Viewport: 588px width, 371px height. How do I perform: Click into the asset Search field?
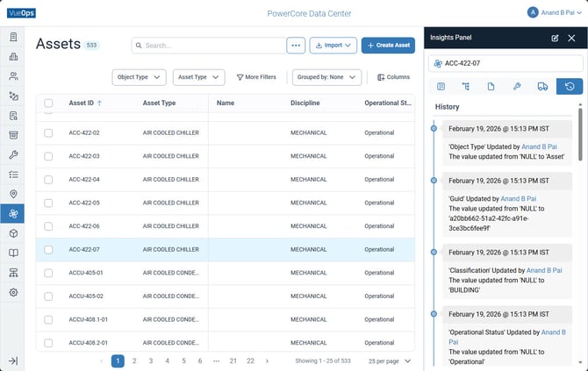pos(209,46)
